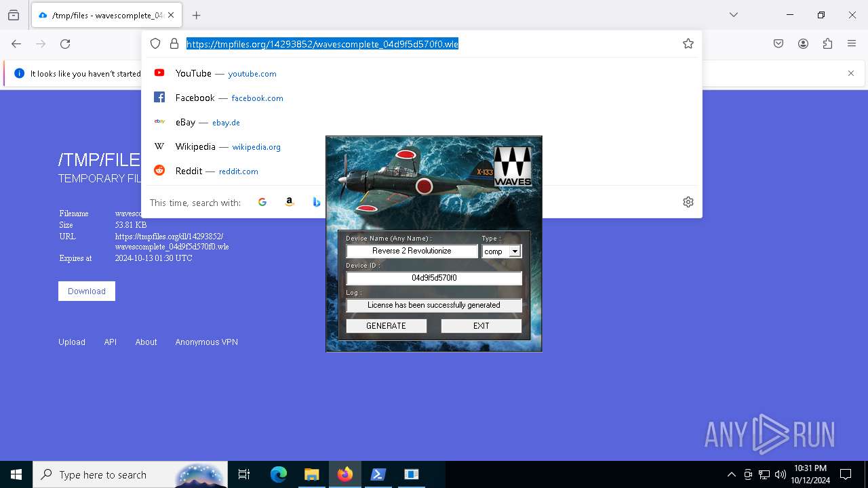Click the tracking protection shield icon
This screenshot has height=488, width=868.
(x=155, y=44)
